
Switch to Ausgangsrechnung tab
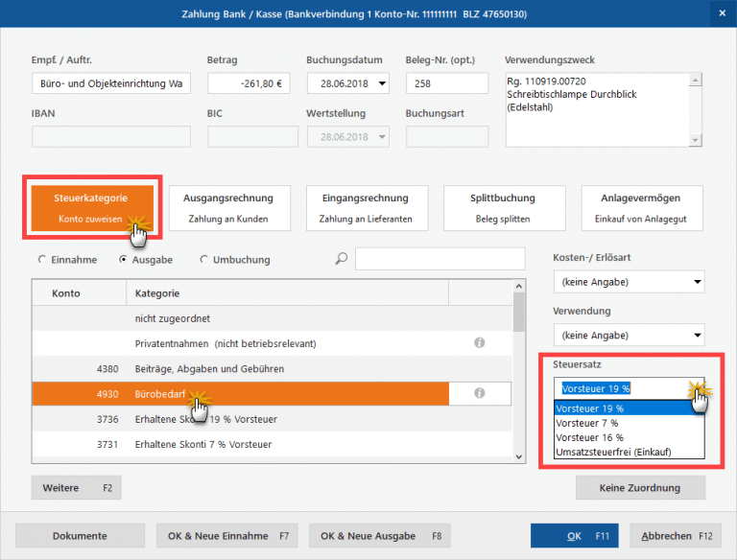[229, 208]
